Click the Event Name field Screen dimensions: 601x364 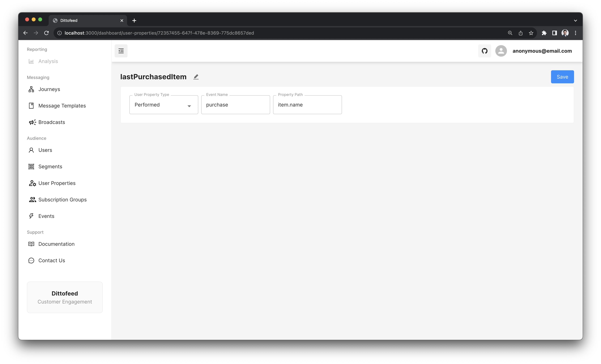(x=235, y=105)
